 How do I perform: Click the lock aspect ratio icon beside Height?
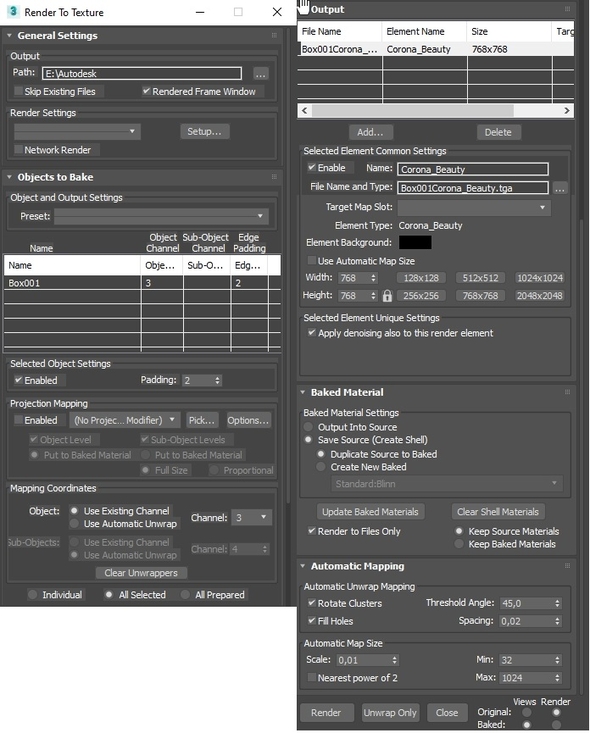387,296
